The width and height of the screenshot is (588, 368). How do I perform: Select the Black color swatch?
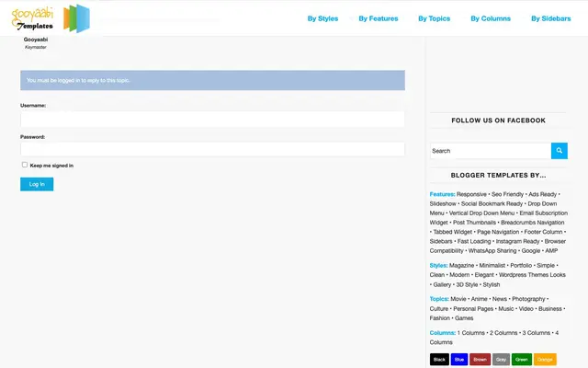[x=439, y=360]
